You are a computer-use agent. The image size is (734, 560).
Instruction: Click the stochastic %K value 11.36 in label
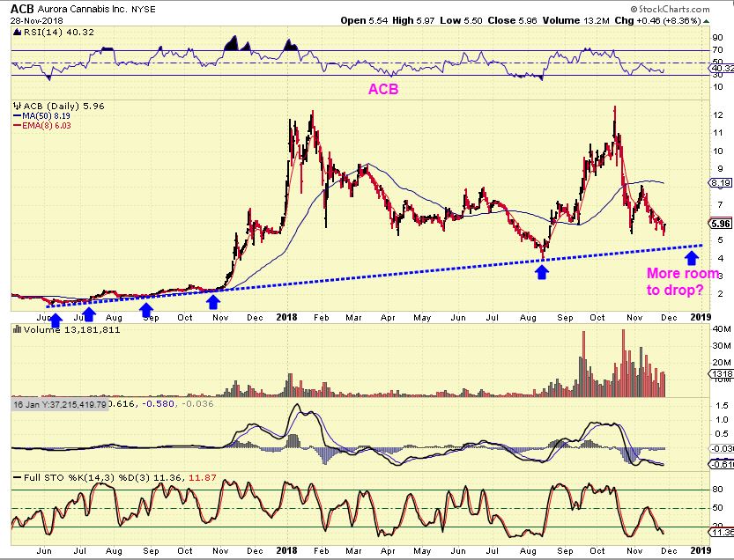click(167, 477)
